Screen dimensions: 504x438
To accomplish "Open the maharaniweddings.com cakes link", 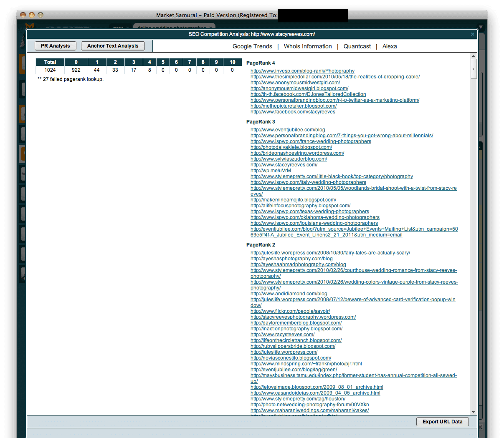I will (x=309, y=410).
